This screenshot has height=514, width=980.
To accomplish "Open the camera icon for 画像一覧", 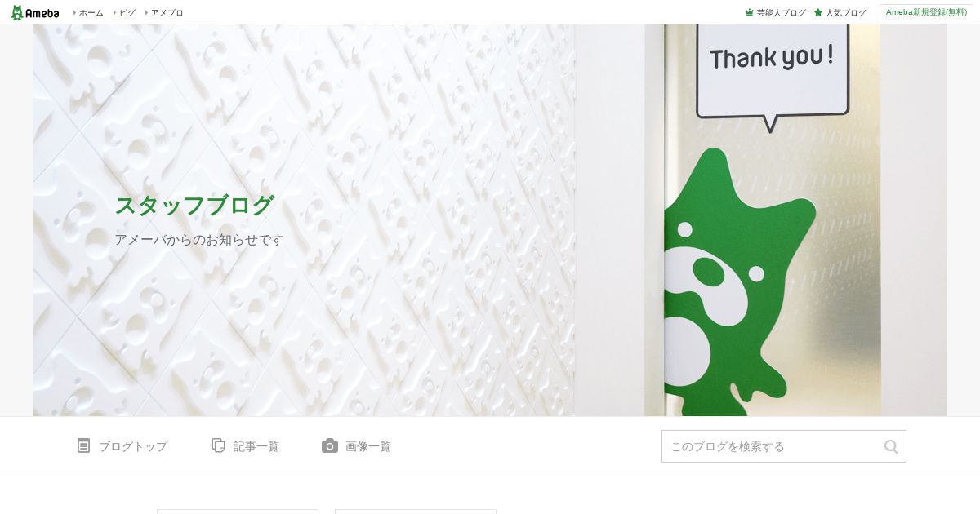I will [330, 445].
